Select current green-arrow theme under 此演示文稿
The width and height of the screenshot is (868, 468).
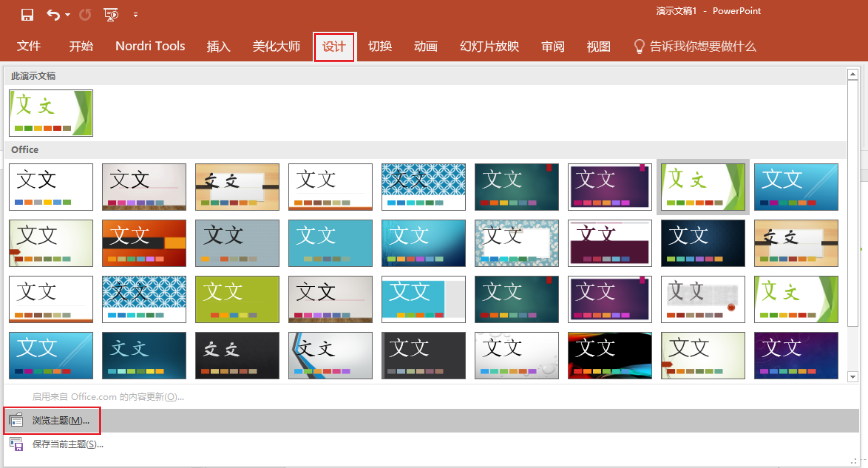point(51,113)
